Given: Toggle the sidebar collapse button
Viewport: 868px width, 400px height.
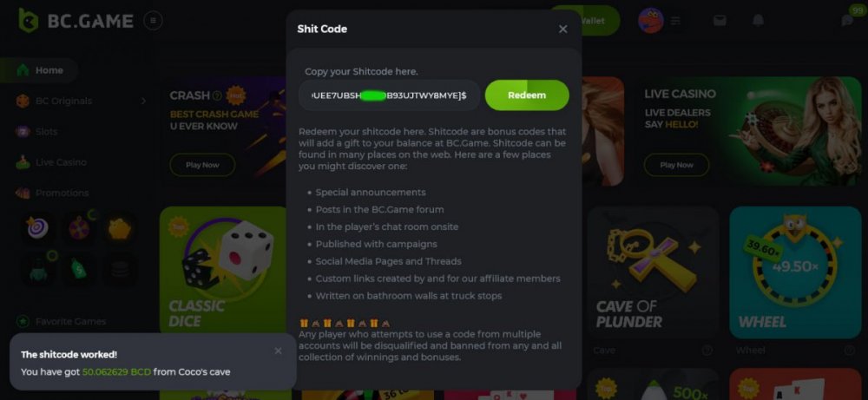Looking at the screenshot, I should (153, 20).
